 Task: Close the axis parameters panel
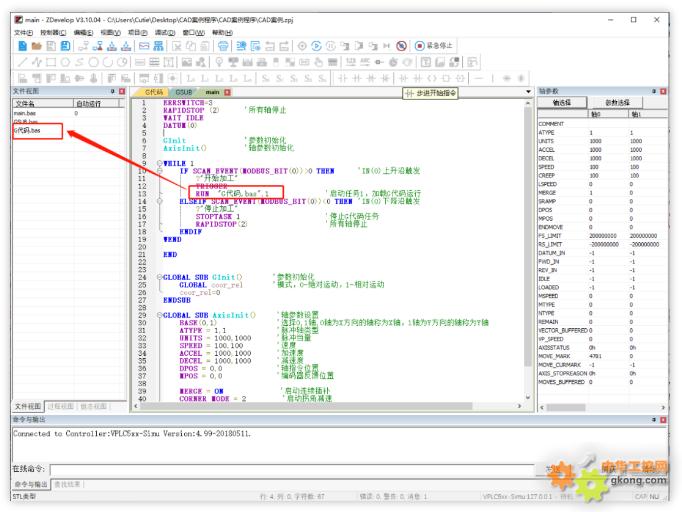[663, 91]
